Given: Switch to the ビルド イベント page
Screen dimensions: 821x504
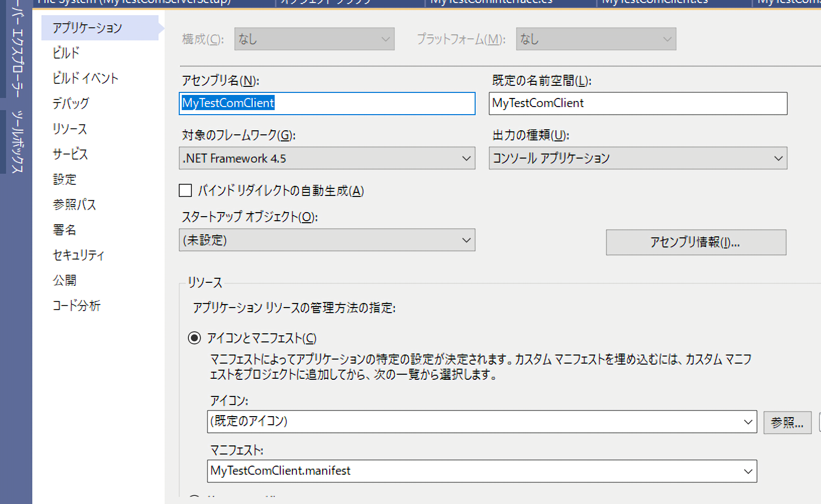Looking at the screenshot, I should [85, 78].
